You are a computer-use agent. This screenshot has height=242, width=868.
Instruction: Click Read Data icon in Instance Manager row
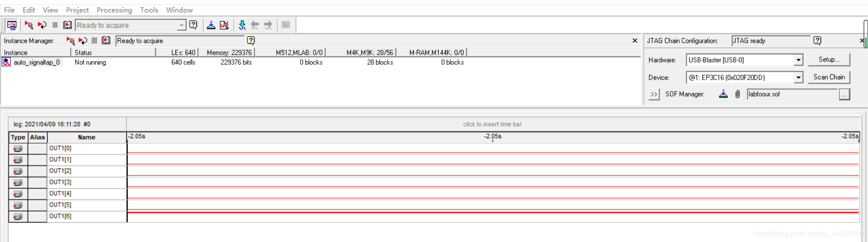pyautogui.click(x=106, y=40)
